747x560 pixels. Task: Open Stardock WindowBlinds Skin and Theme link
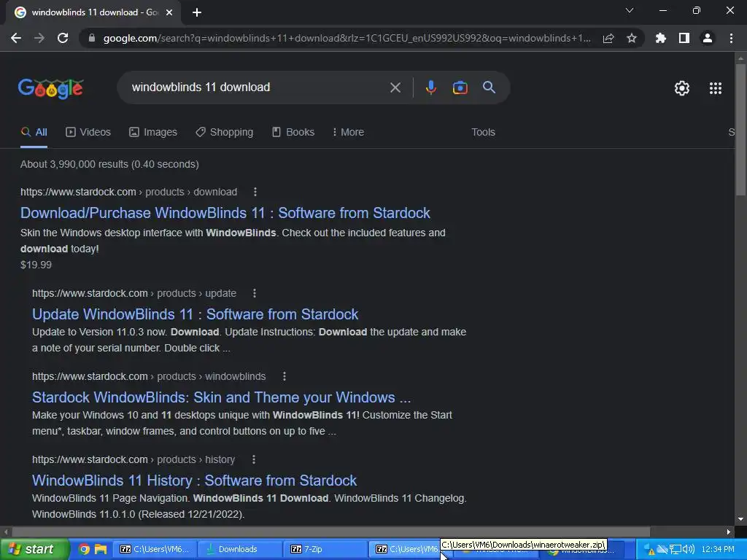coord(222,397)
